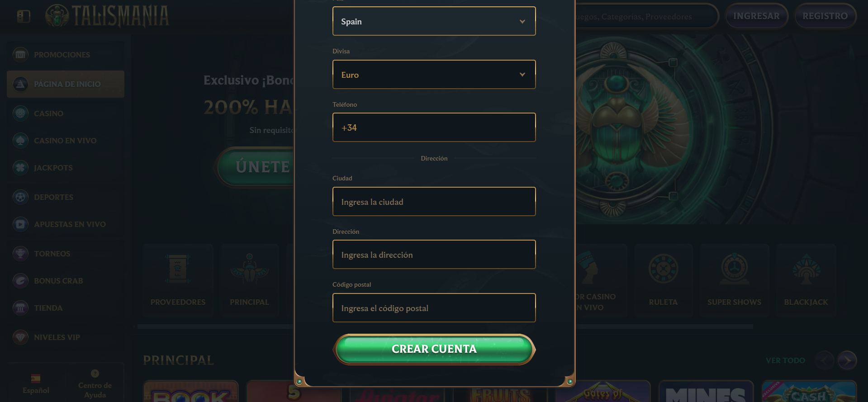Focus the phone number field with +34
The image size is (868, 402).
click(x=434, y=128)
